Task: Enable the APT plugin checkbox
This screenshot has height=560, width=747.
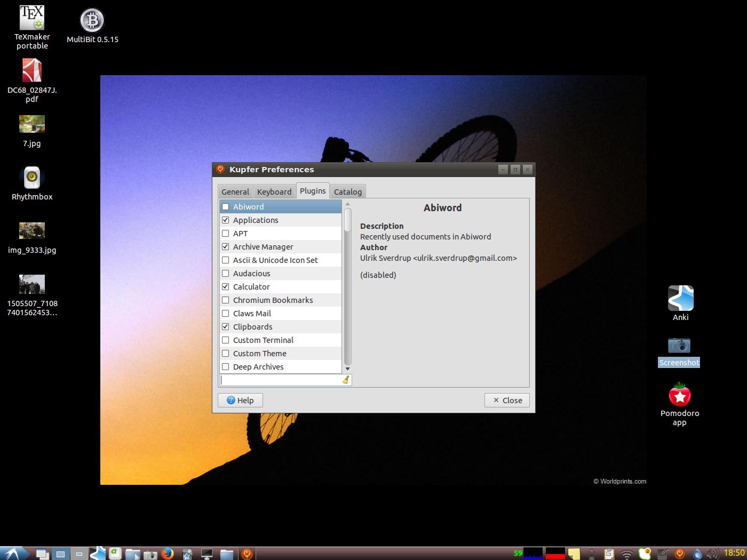Action: point(226,234)
